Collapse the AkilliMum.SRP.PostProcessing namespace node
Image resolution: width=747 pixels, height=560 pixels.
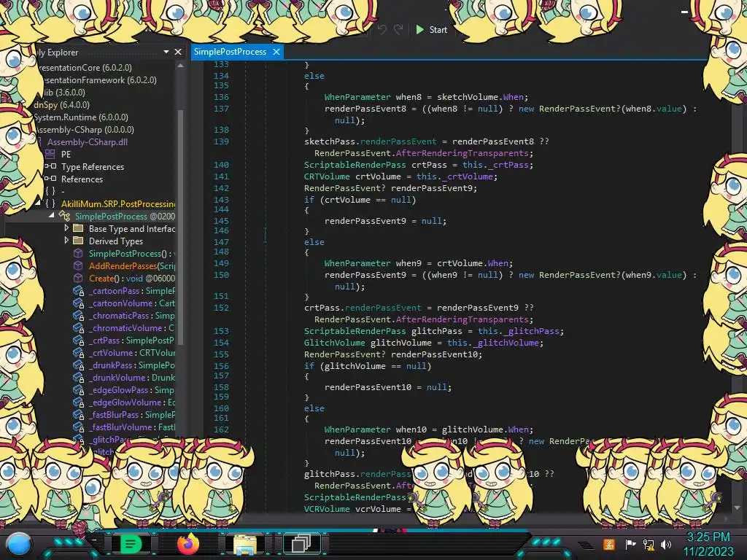coord(38,203)
